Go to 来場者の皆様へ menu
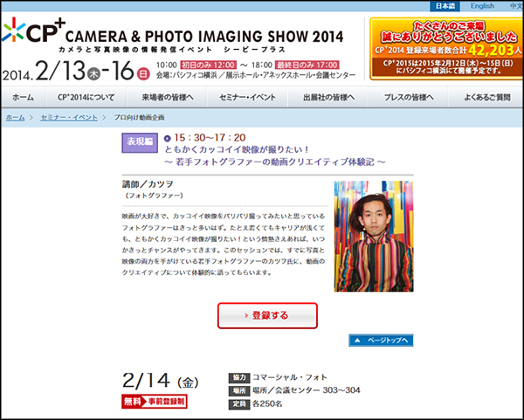The width and height of the screenshot is (524, 420). click(x=168, y=97)
